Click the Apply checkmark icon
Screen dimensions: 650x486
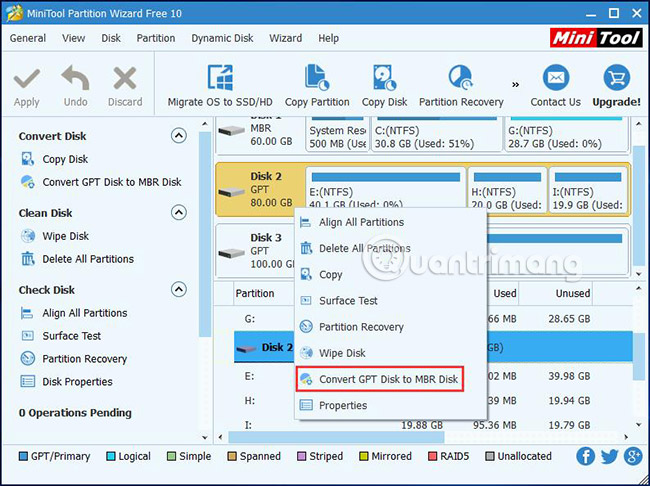[x=27, y=79]
